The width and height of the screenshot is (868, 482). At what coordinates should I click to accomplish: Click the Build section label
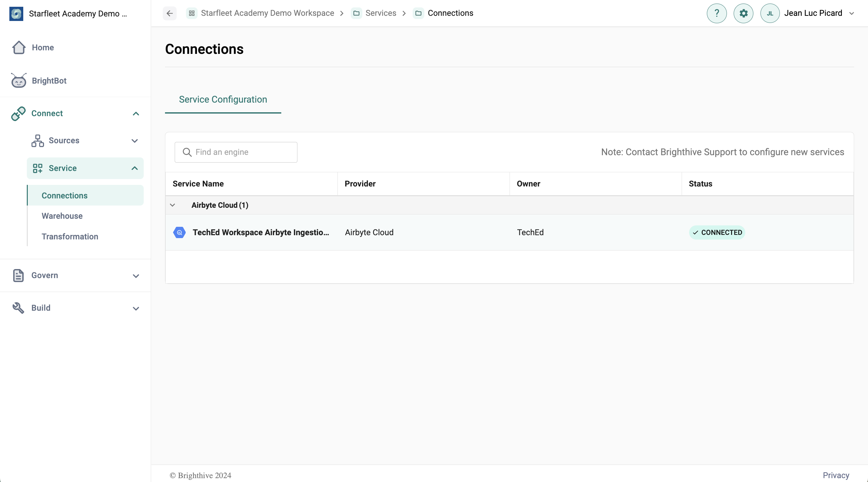[x=41, y=308]
